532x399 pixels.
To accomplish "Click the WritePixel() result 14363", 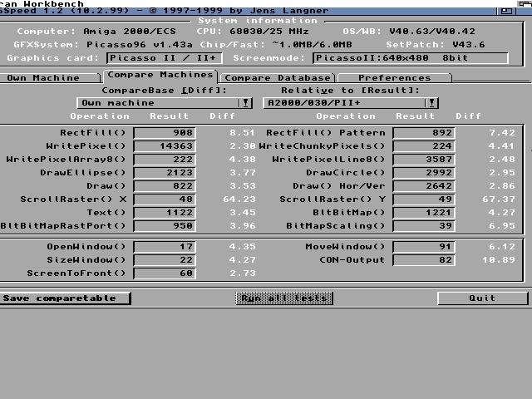I will (x=165, y=146).
